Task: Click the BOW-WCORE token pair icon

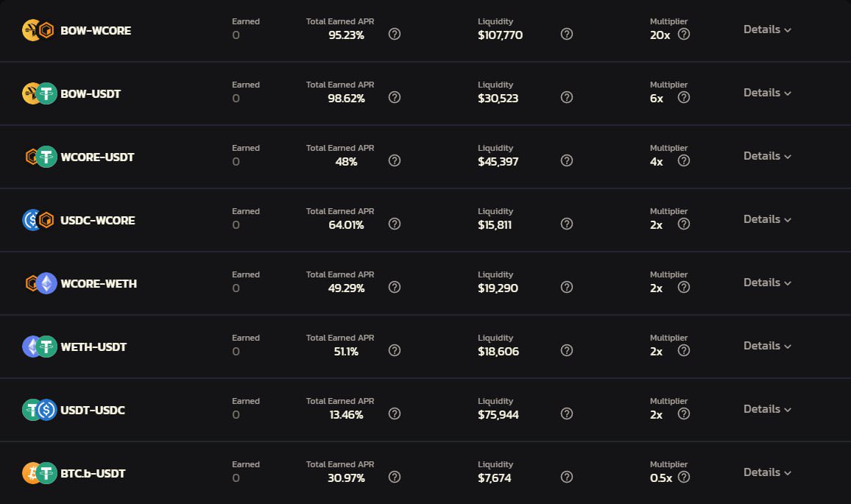Action: point(39,30)
